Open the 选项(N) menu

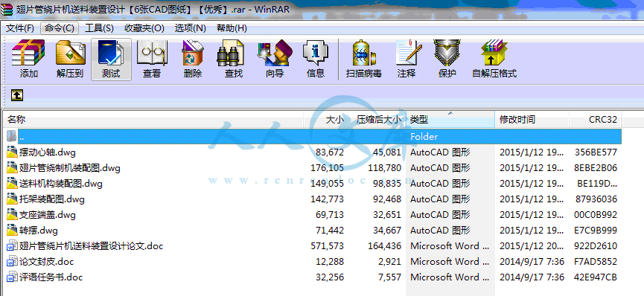[x=190, y=28]
